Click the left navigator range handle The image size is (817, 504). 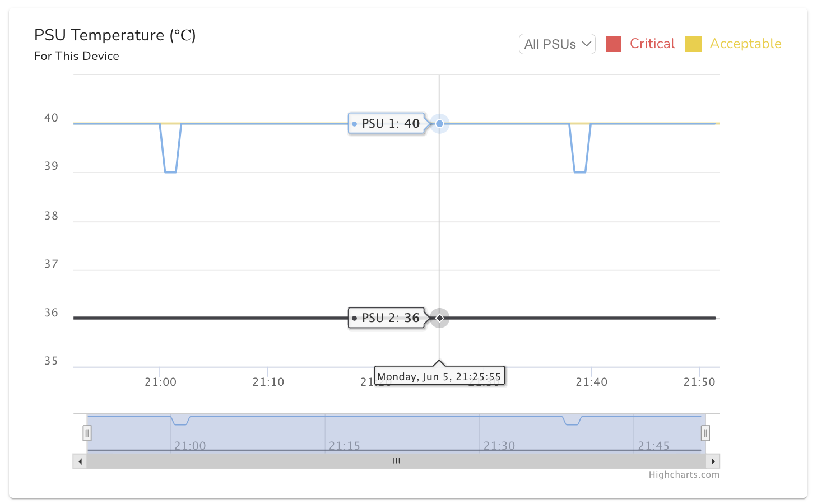coord(87,433)
